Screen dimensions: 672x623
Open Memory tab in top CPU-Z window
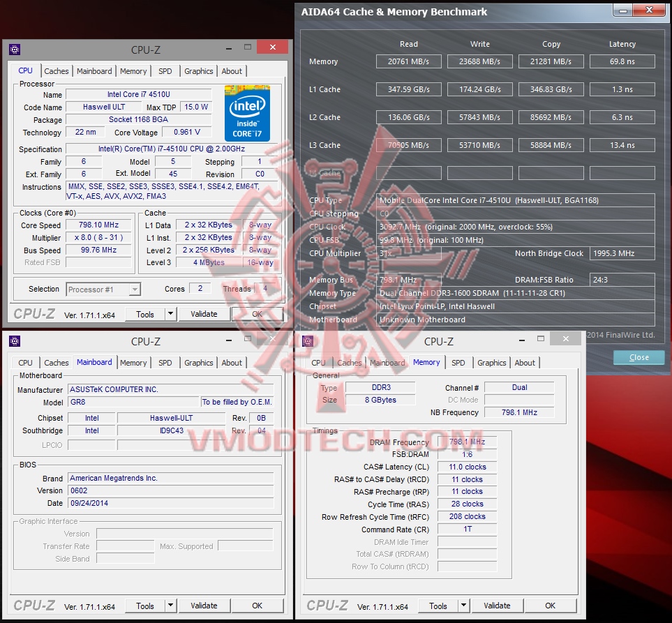click(133, 71)
